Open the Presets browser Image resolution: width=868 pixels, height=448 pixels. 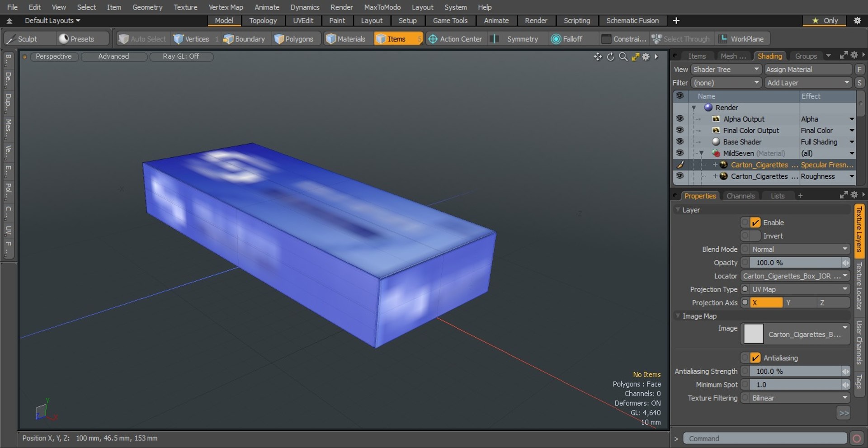(x=77, y=39)
